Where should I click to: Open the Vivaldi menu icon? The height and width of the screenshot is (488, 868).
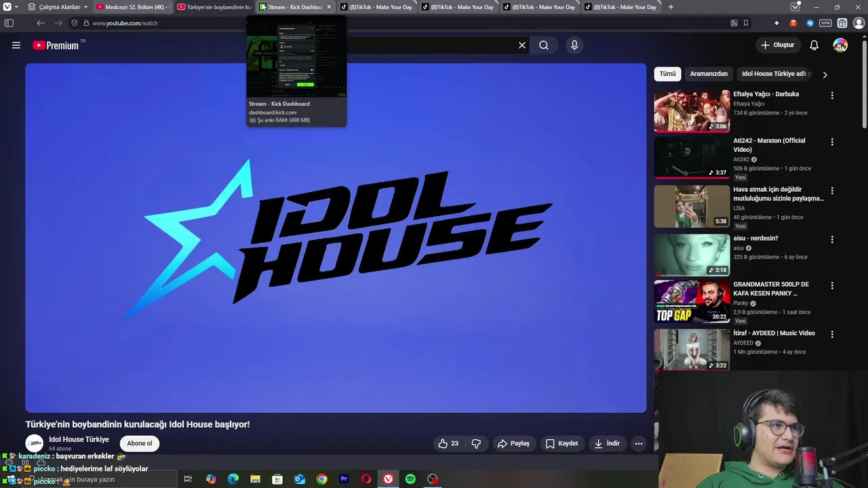pyautogui.click(x=7, y=7)
